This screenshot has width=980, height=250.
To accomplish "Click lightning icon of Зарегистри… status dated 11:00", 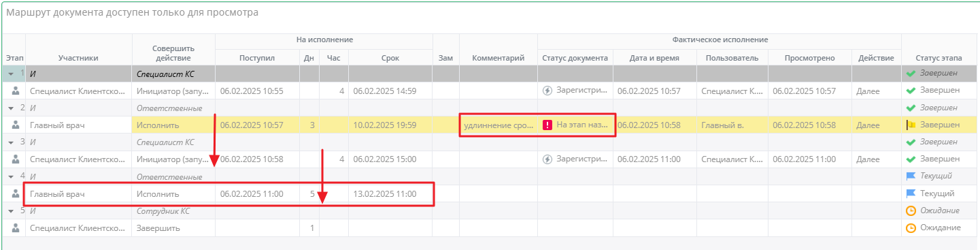I will click(547, 159).
